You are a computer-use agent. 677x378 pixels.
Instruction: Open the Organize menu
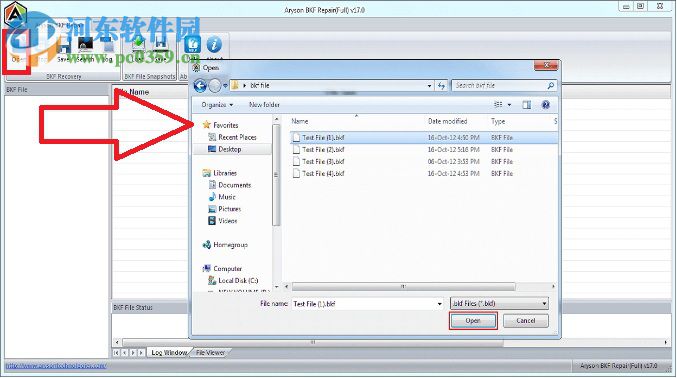217,105
